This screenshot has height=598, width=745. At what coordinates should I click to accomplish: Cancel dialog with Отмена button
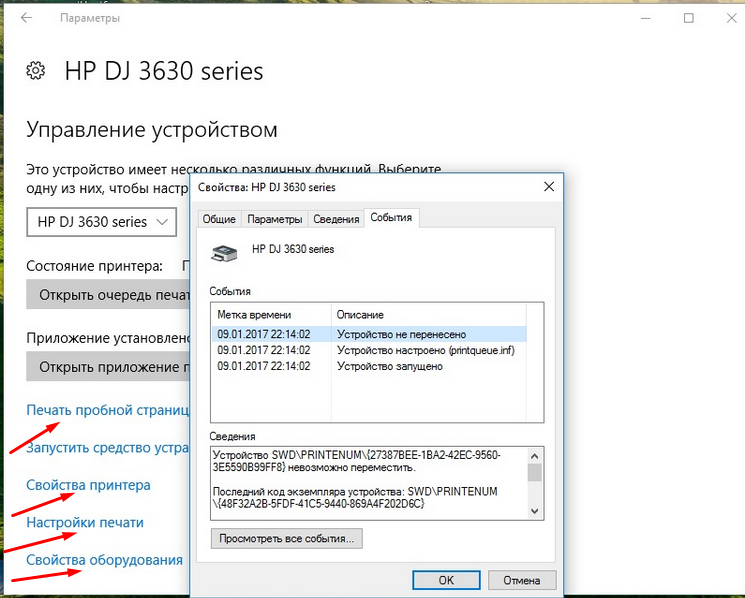[x=522, y=580]
